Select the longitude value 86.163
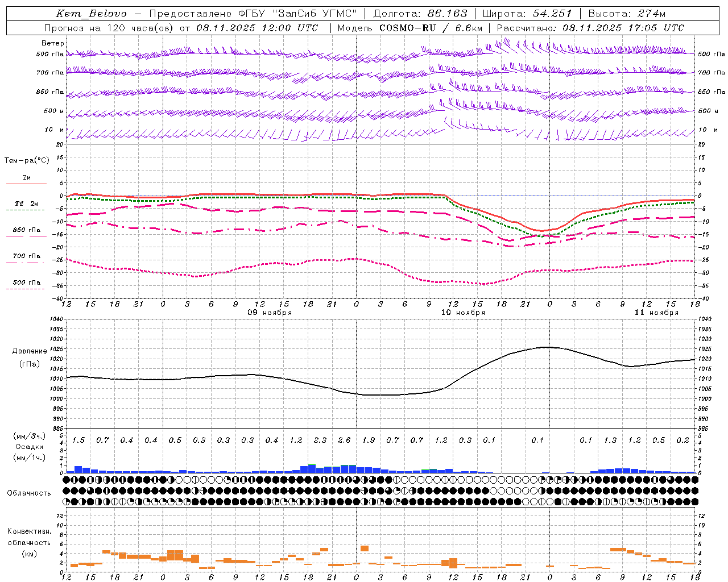The width and height of the screenshot is (728, 582). pos(447,14)
